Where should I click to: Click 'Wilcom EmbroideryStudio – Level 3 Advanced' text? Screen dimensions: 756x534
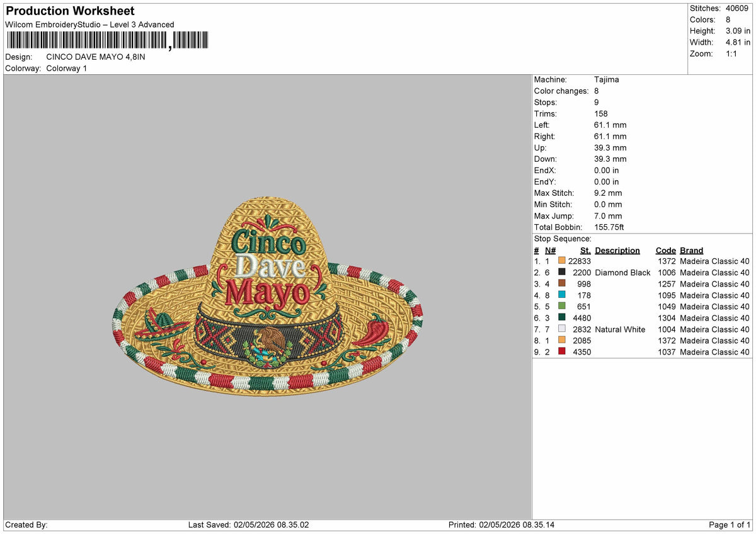[x=89, y=25]
